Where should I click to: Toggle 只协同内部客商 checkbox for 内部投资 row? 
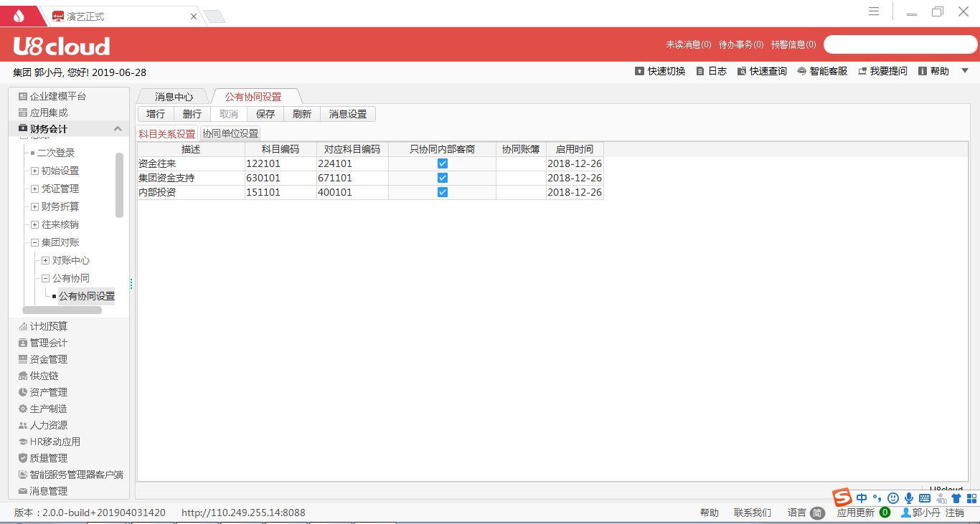click(x=443, y=192)
